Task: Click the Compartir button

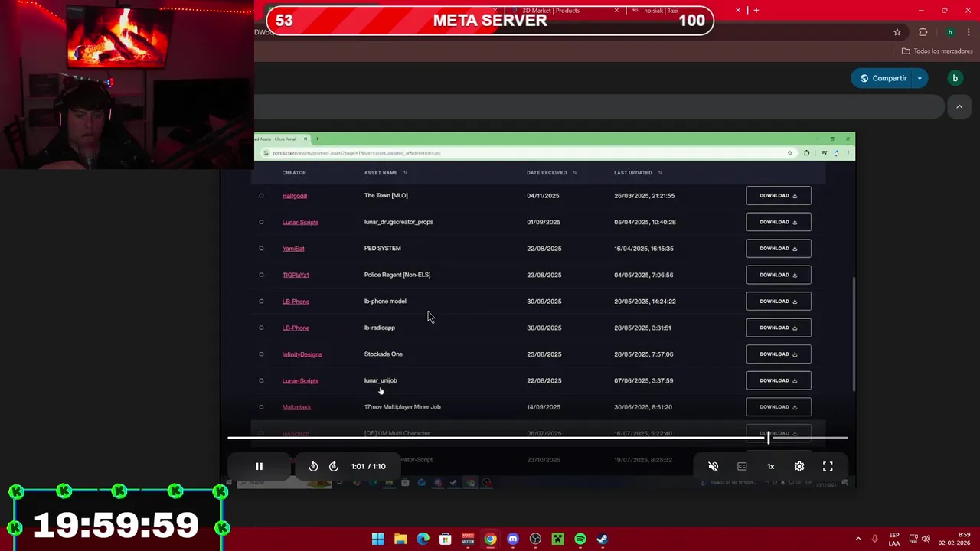Action: (883, 78)
